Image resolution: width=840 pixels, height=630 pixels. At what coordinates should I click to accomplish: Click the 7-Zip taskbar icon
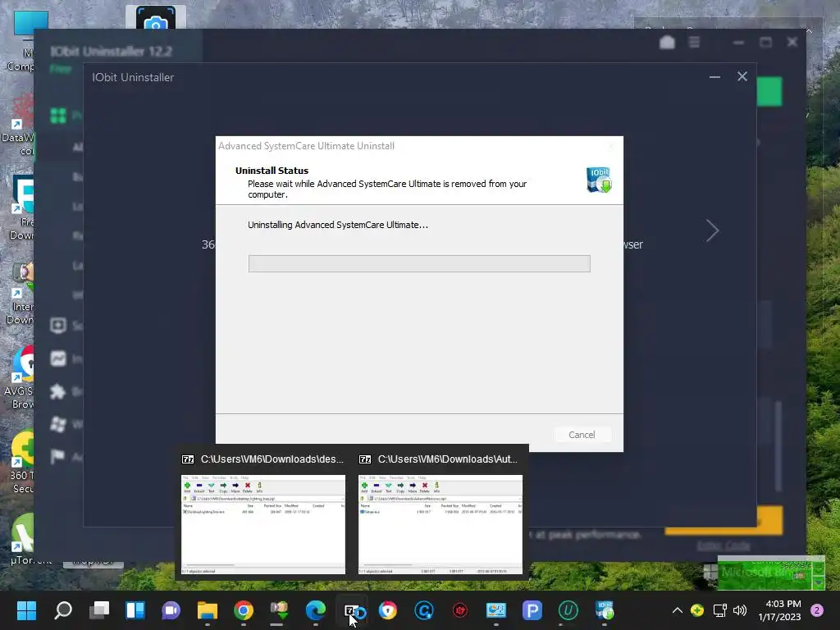click(352, 610)
